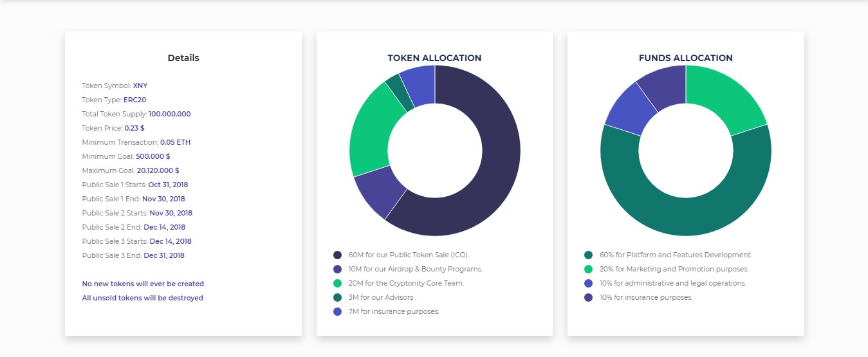Click Public Sale 3 End Dec 31, 2018
Image resolution: width=868 pixels, height=357 pixels.
tap(133, 255)
